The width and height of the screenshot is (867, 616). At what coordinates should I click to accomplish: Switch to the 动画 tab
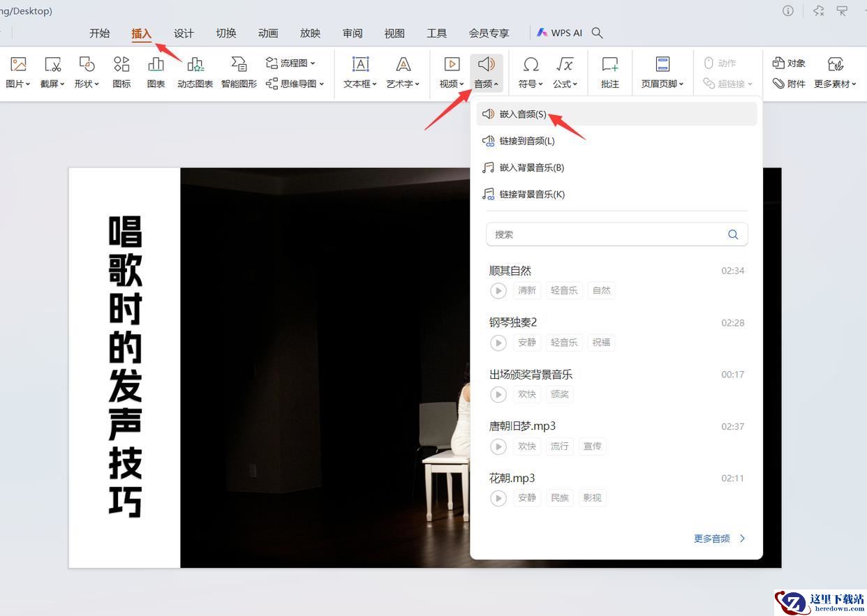click(268, 33)
